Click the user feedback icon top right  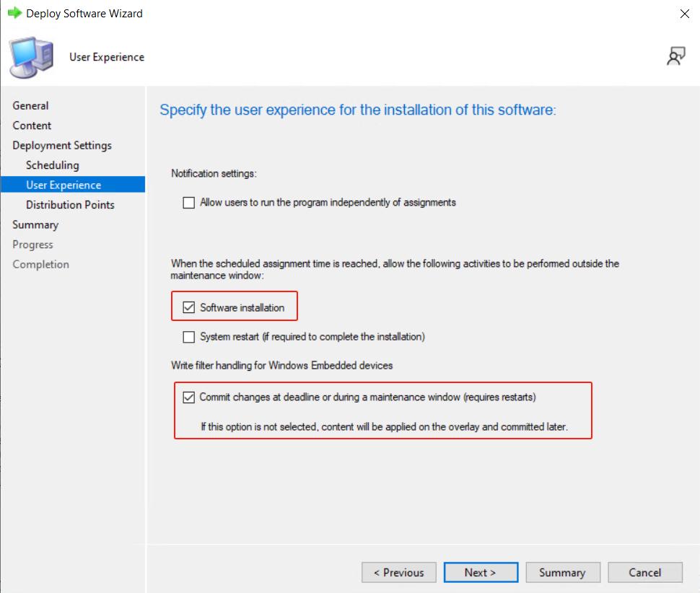tap(675, 57)
